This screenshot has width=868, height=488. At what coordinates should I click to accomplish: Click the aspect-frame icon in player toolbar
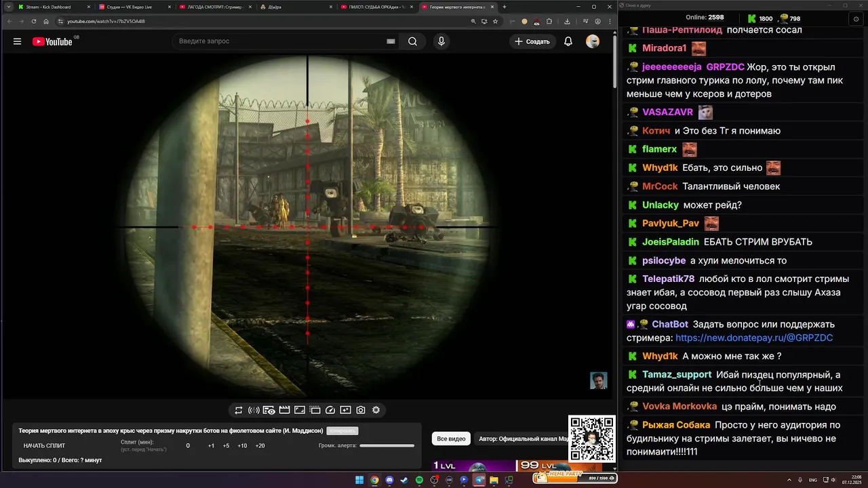click(300, 410)
